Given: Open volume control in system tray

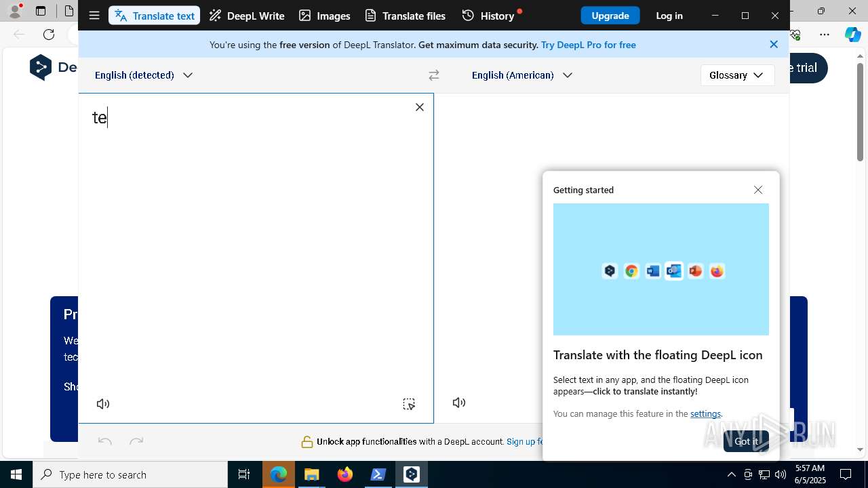Looking at the screenshot, I should 781,474.
